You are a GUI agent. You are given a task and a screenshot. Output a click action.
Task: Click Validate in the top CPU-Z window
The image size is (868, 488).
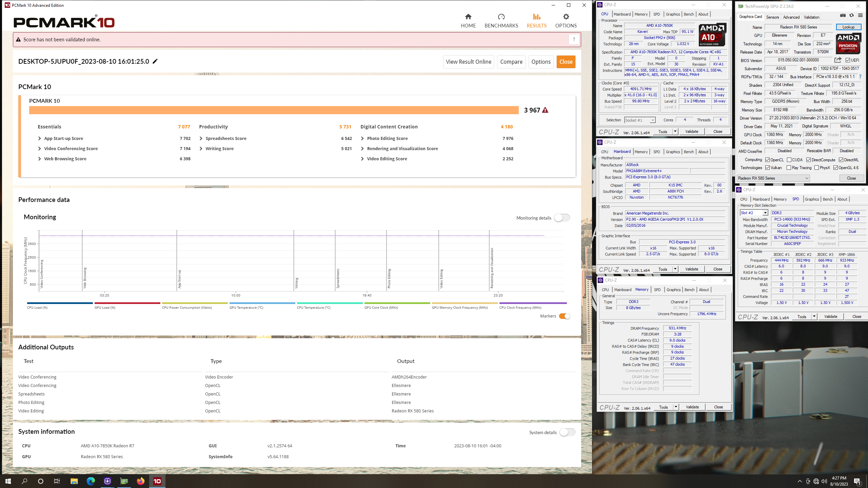(692, 131)
